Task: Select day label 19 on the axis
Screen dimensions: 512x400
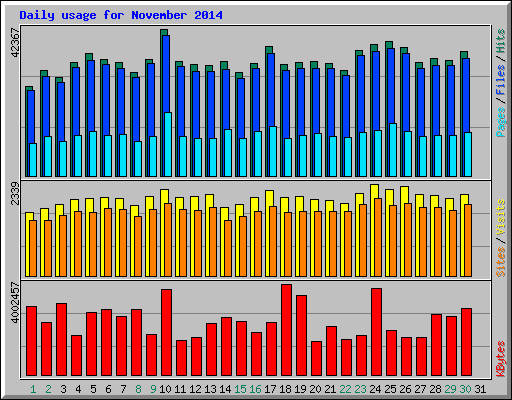Action: point(300,389)
